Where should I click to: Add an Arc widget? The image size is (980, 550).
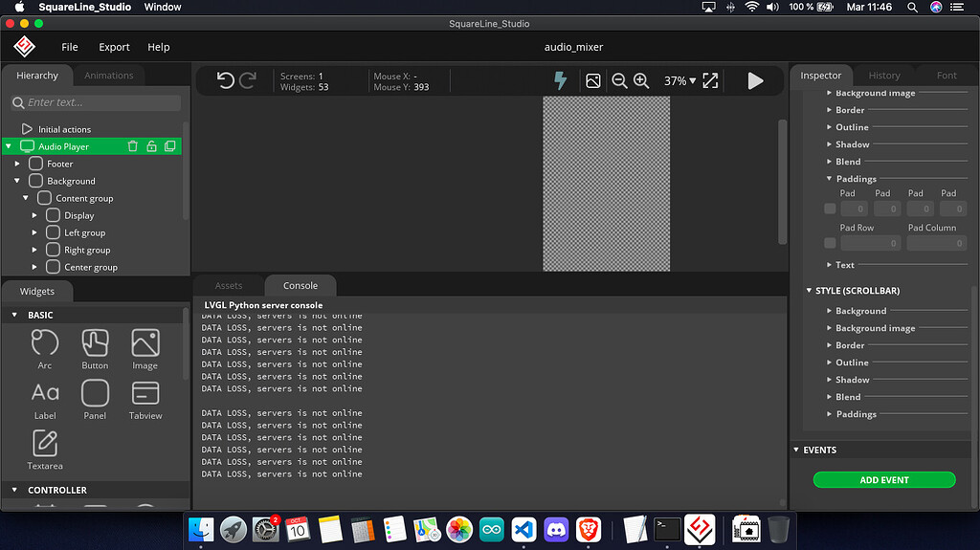pos(45,349)
